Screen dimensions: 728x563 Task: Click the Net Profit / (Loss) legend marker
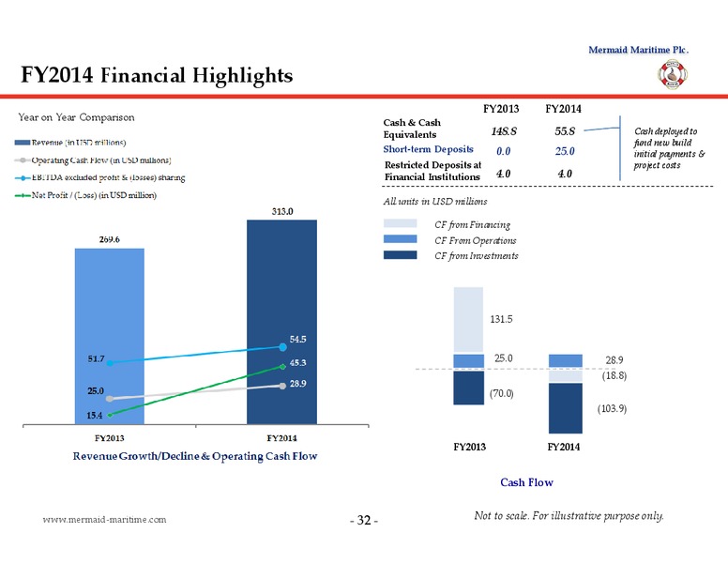tap(23, 195)
